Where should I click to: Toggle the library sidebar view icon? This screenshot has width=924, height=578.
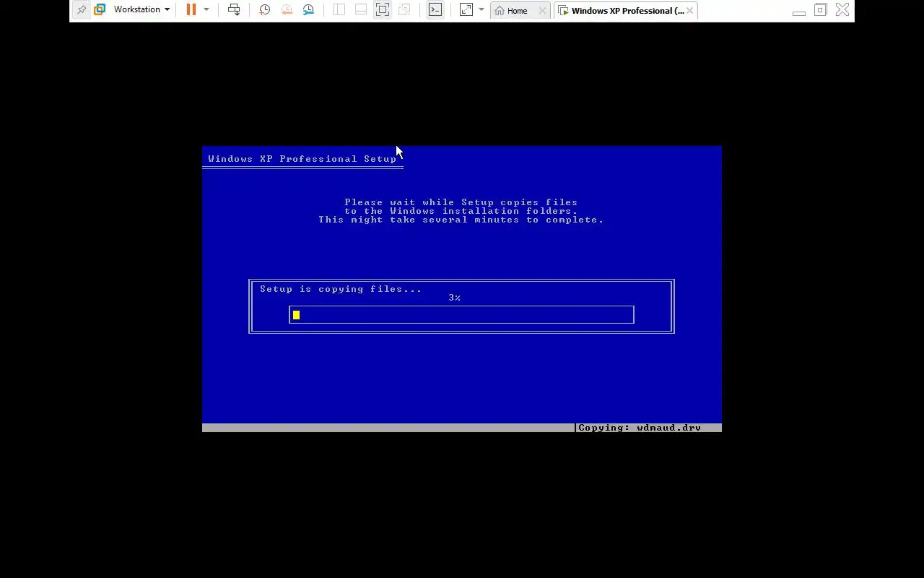339,10
